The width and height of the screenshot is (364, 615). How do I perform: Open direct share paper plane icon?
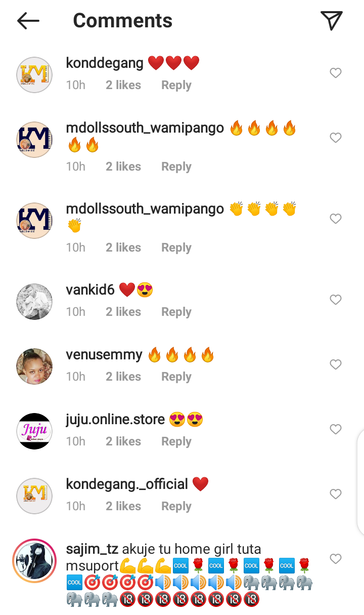332,20
